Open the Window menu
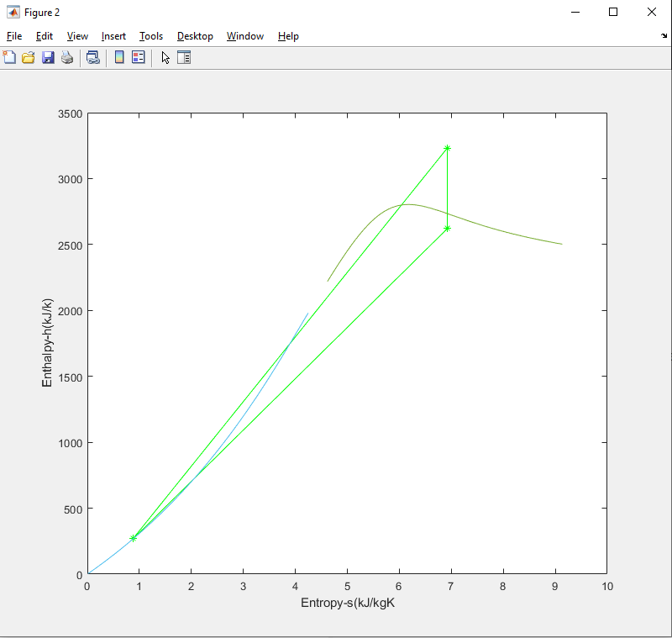Viewport: 672px width, 638px height. point(244,36)
